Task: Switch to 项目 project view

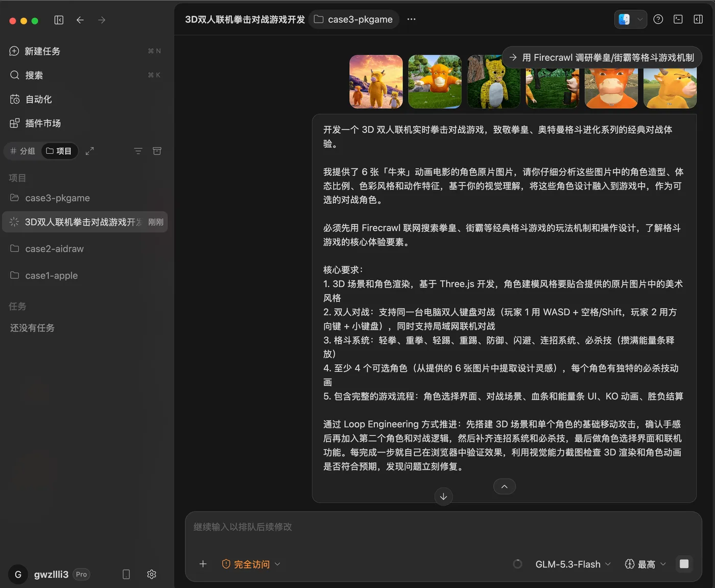Action: pyautogui.click(x=59, y=151)
